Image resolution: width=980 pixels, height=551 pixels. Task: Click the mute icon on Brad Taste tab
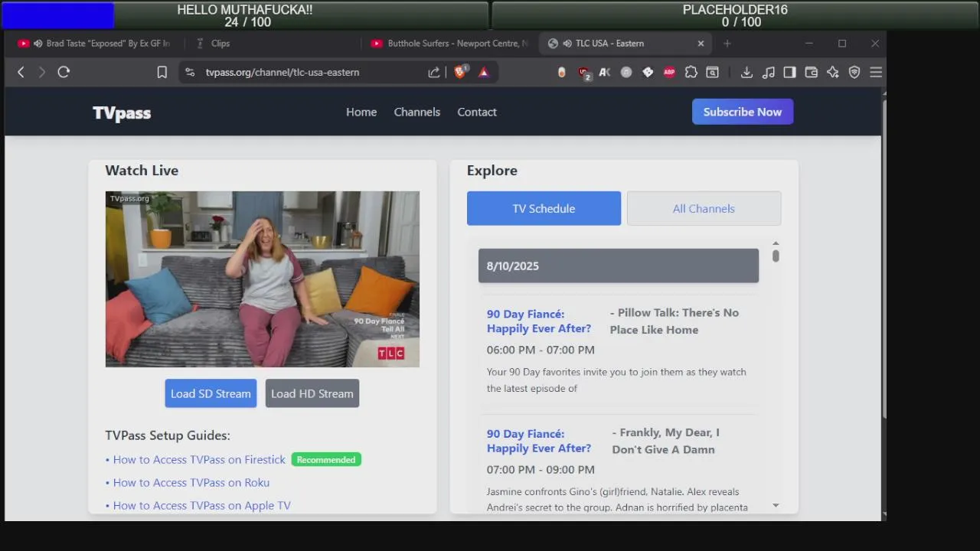click(x=38, y=44)
